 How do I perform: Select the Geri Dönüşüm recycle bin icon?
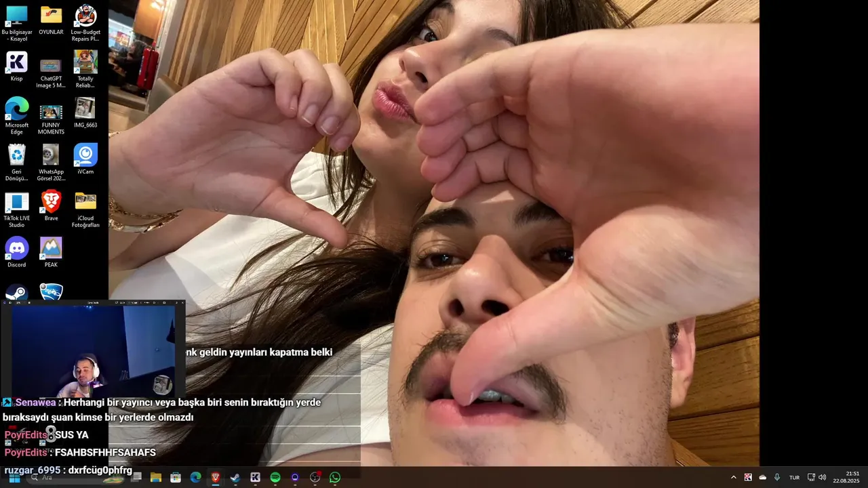coord(17,163)
